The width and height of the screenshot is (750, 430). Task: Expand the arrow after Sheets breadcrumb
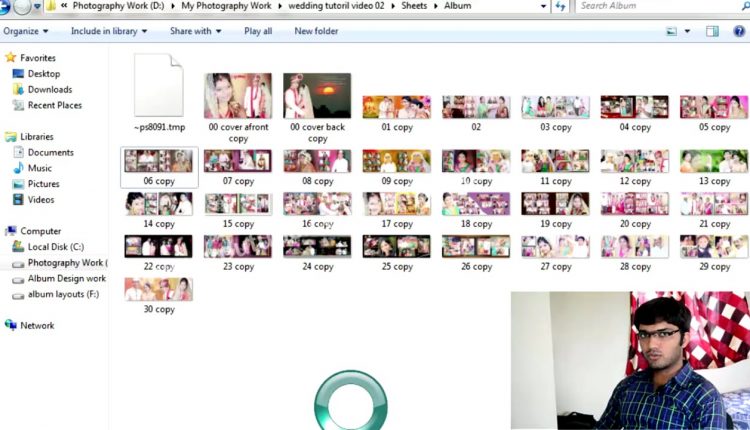tap(436, 6)
